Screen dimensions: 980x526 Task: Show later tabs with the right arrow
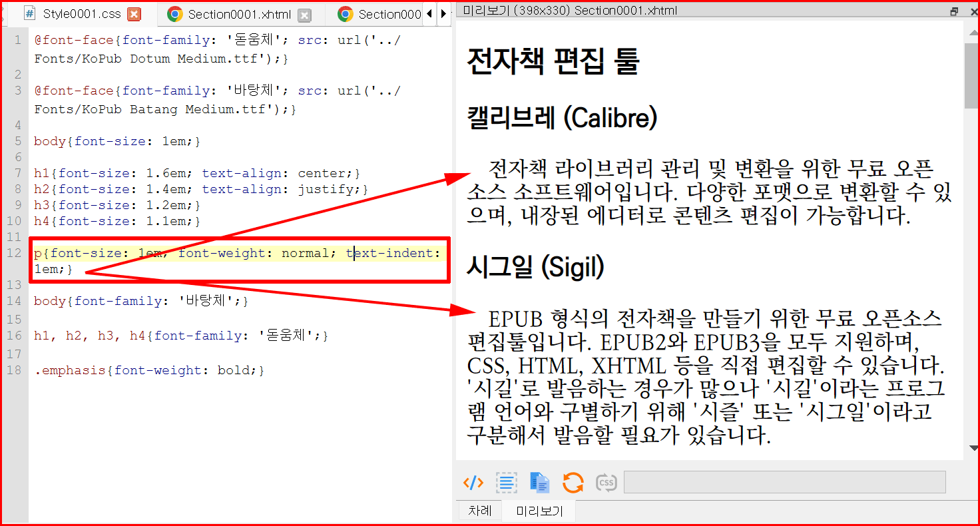(443, 14)
